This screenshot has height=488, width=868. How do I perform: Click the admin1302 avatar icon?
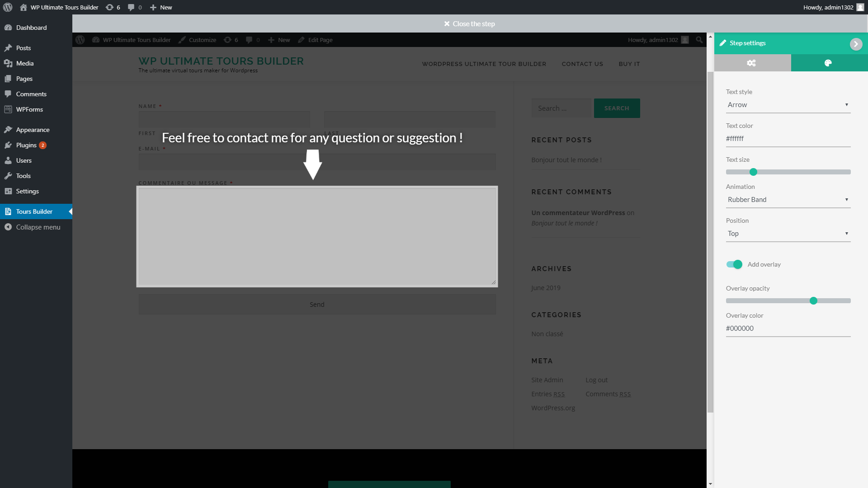[x=860, y=7]
